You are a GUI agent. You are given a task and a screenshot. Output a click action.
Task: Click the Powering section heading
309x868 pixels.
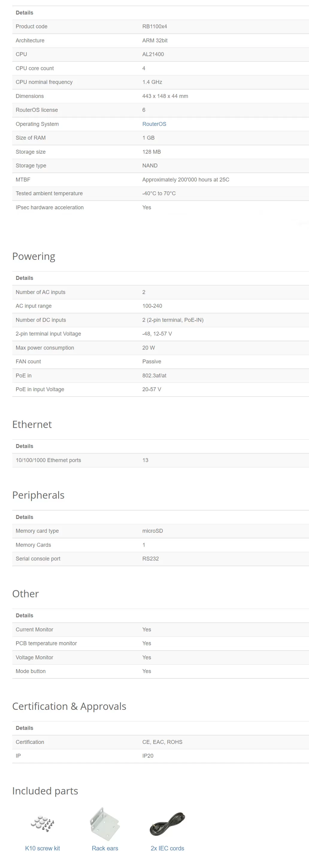(34, 257)
